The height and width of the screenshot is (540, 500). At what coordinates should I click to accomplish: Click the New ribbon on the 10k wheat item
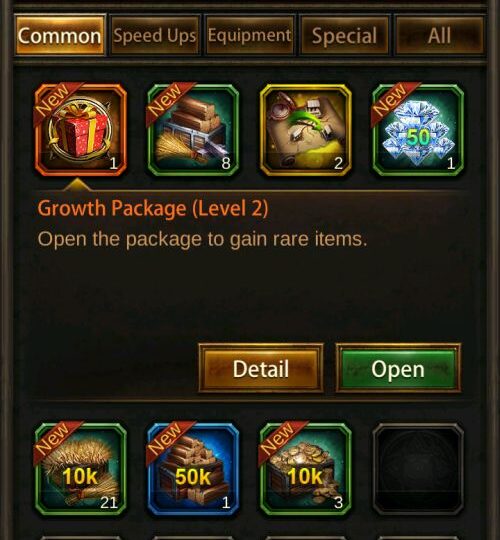pos(55,440)
